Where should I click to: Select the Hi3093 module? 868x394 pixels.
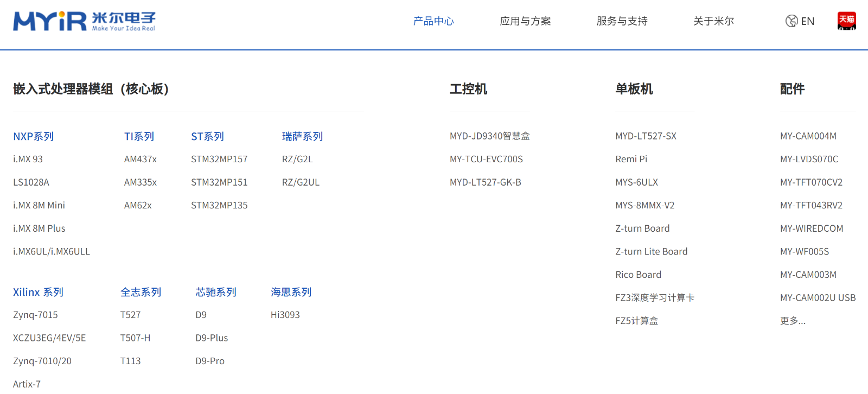(285, 315)
